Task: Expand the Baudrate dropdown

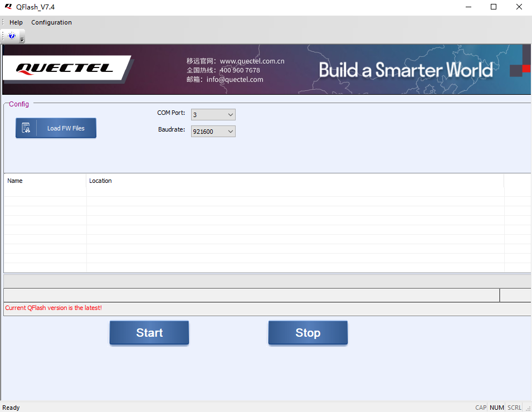Action: (213, 132)
